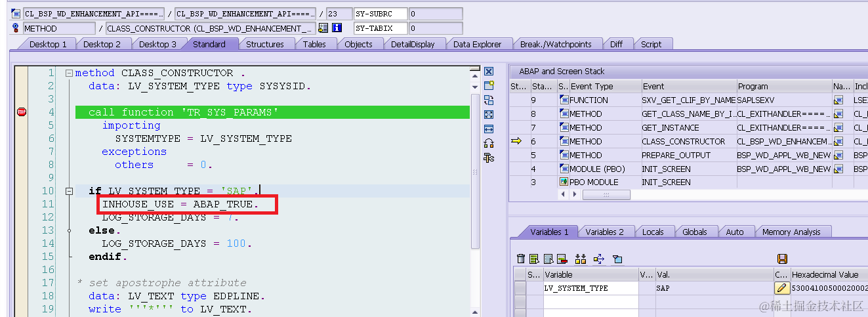Click the navigation icon in the SXV_GET_CLIF_BY_NAME row
This screenshot has height=317, width=868.
click(x=838, y=100)
